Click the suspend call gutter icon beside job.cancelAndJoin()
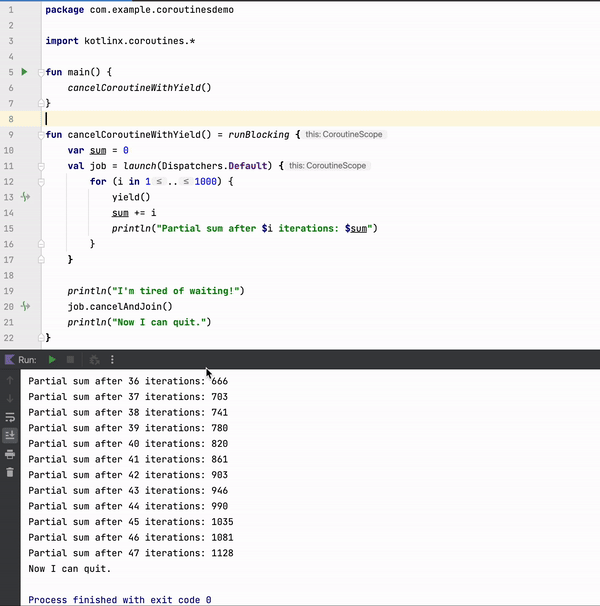 24,306
